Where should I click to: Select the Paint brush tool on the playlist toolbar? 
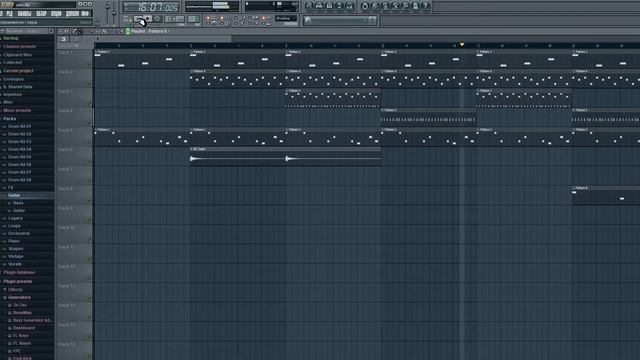(x=80, y=31)
